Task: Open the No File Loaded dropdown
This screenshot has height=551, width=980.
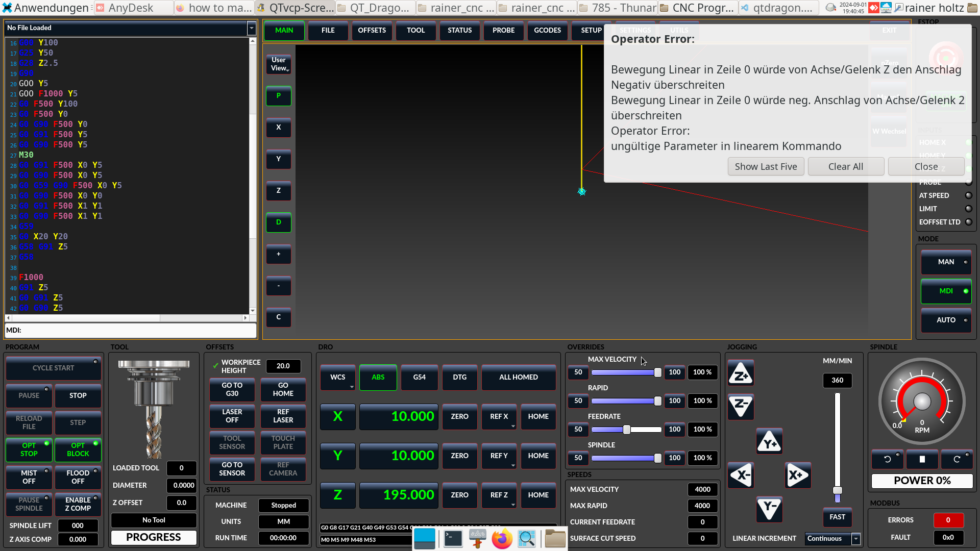Action: [251, 28]
